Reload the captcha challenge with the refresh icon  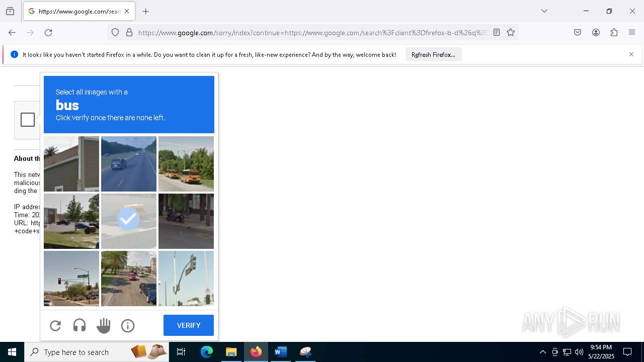point(55,326)
